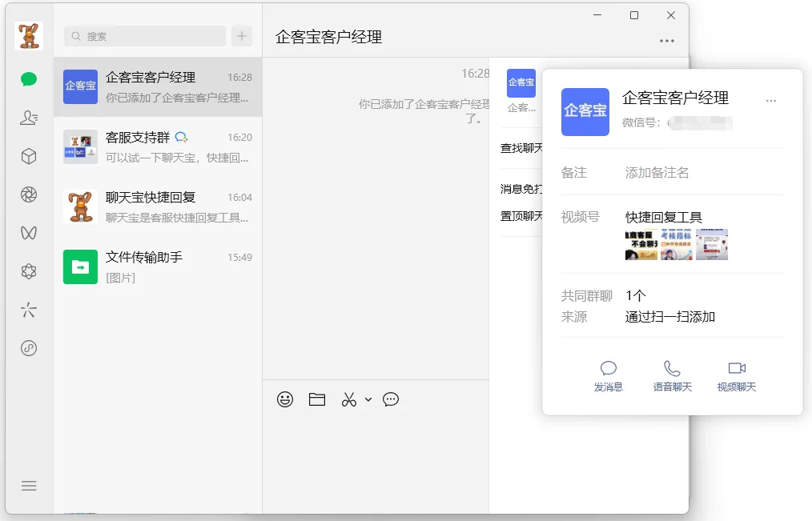Viewport: 812px width, 521px height.
Task: Close the WeChat window
Action: point(670,15)
